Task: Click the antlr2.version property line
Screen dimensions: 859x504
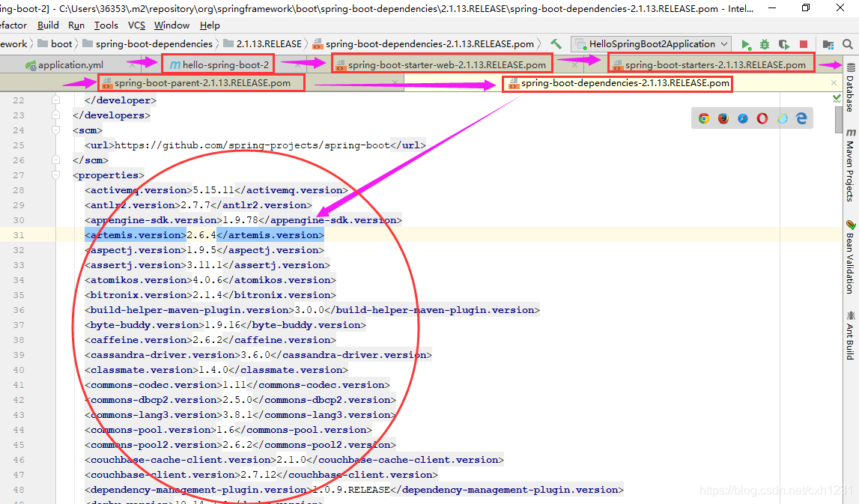Action: tap(198, 205)
